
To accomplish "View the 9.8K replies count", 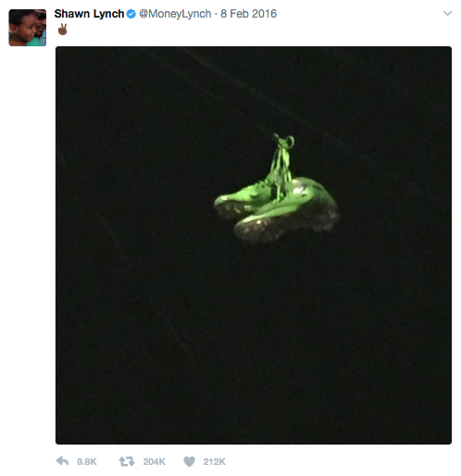I will click(x=87, y=461).
